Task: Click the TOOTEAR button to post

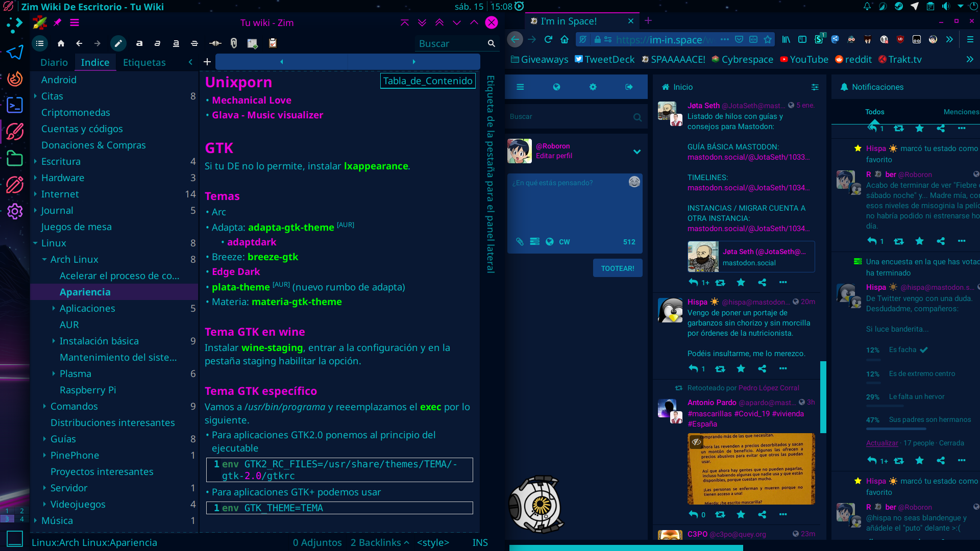Action: (x=617, y=268)
